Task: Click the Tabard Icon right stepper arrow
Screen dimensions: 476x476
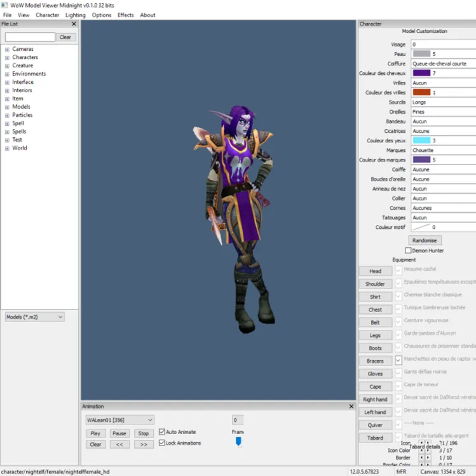Action: tap(428, 442)
